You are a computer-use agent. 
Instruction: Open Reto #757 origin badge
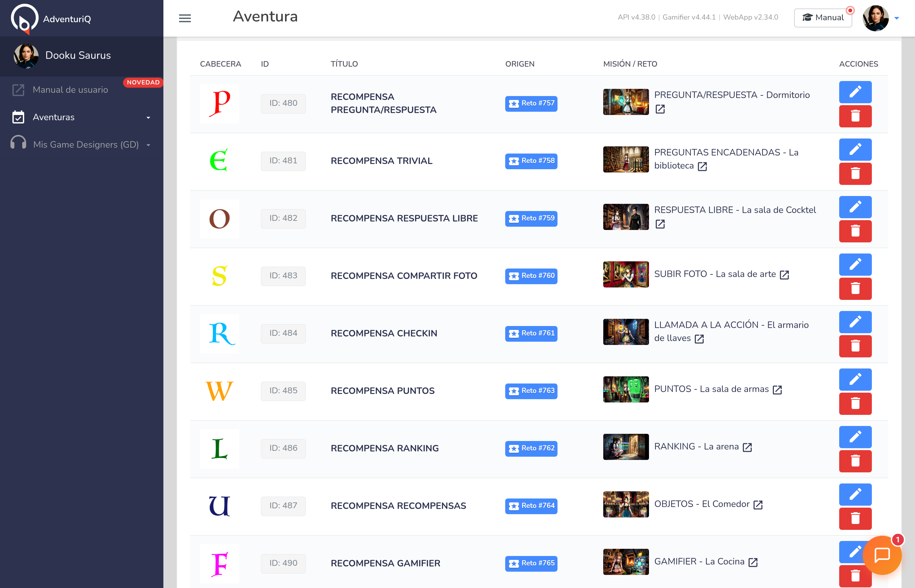click(531, 104)
